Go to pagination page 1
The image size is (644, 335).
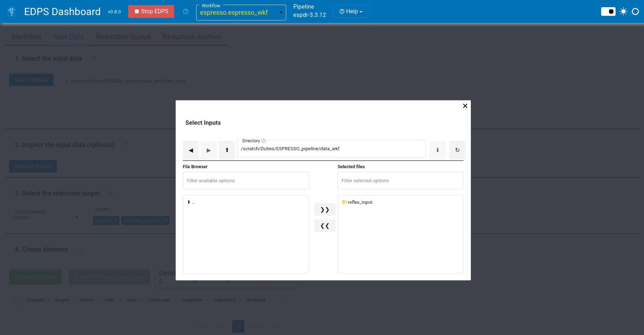pos(238,326)
